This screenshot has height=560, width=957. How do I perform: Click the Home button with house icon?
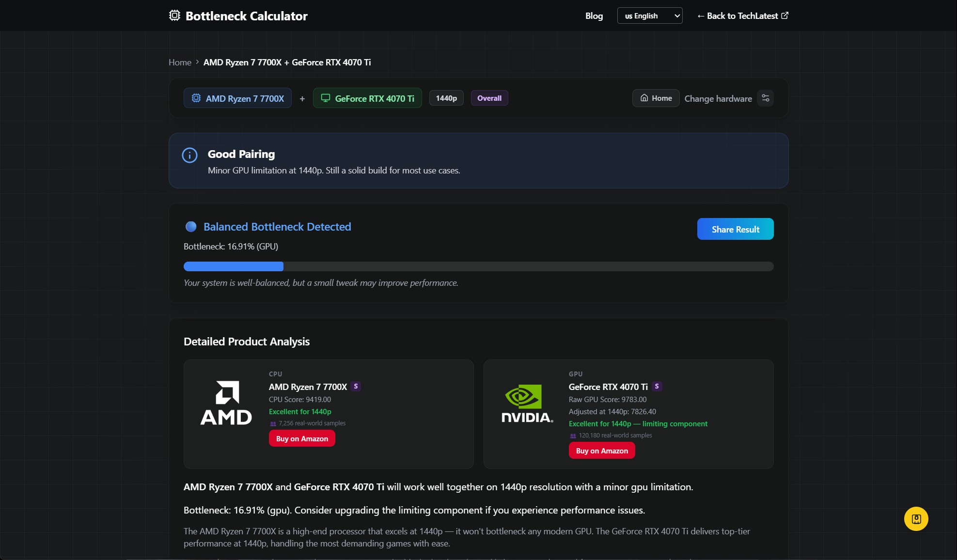[656, 98]
